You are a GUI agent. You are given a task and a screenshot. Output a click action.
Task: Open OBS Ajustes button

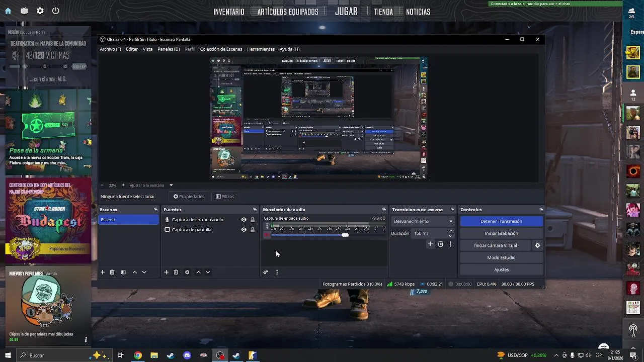(501, 269)
